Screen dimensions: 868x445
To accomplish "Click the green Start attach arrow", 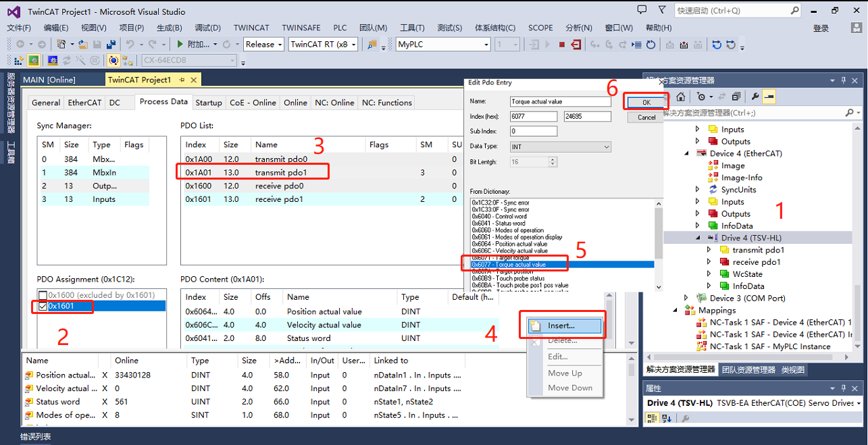I will (180, 44).
